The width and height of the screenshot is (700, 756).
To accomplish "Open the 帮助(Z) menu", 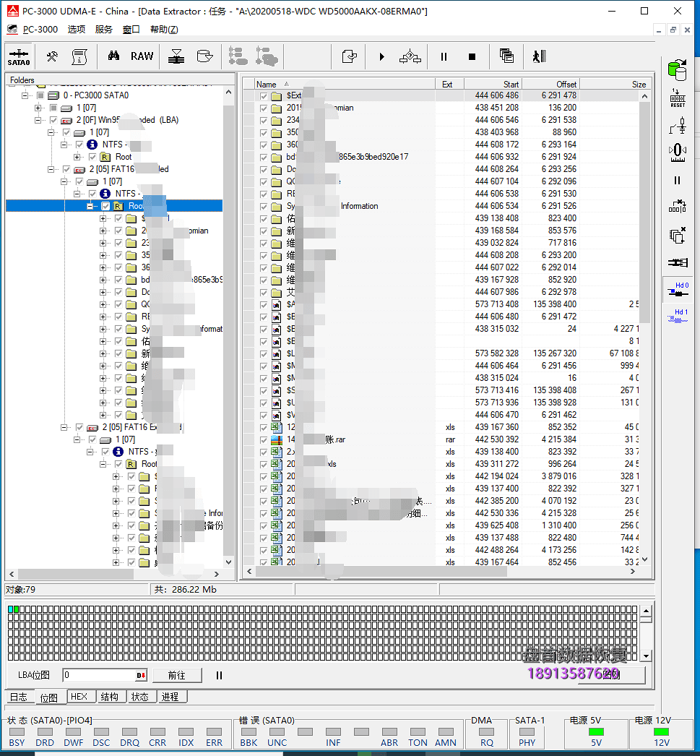I will [164, 30].
